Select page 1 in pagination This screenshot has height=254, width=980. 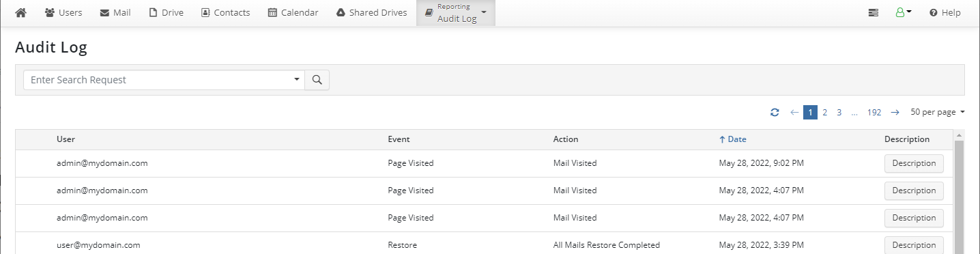810,112
